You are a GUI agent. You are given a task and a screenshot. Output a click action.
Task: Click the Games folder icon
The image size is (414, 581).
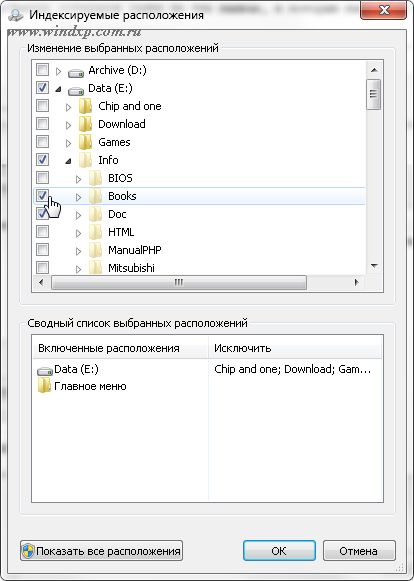(x=86, y=142)
